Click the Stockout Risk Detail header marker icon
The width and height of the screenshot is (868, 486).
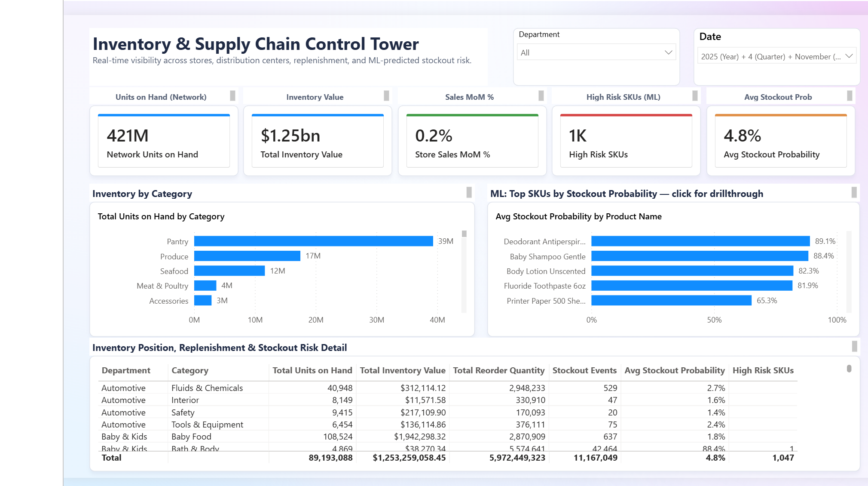coord(855,346)
